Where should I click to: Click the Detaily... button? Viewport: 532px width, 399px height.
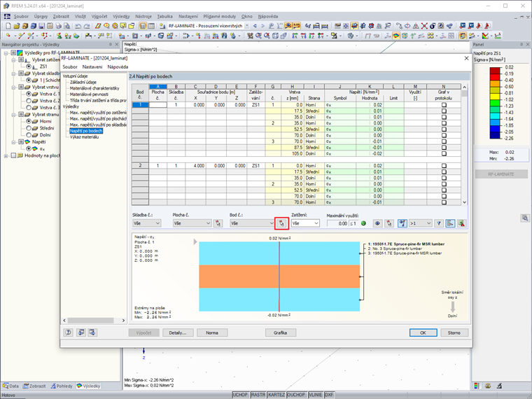(x=178, y=332)
